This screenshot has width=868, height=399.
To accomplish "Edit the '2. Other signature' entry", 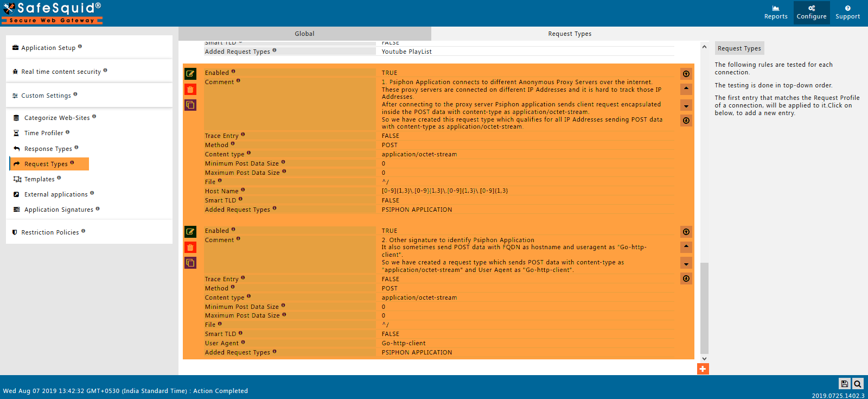I will 190,232.
